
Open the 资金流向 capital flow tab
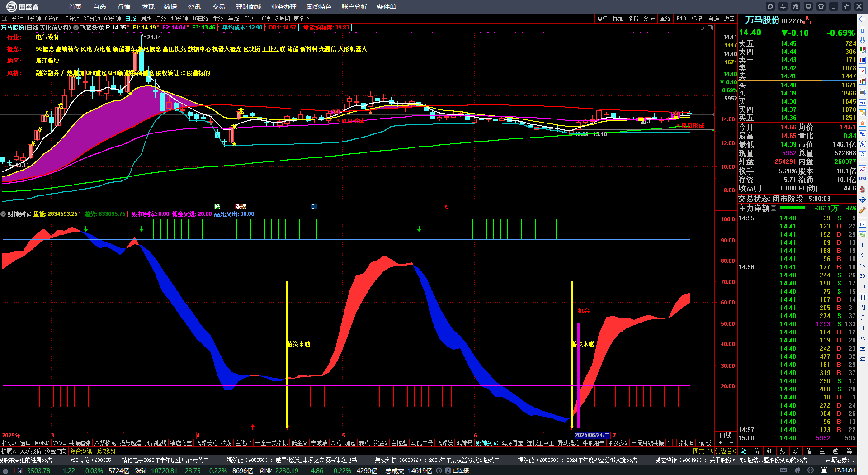coord(56,451)
